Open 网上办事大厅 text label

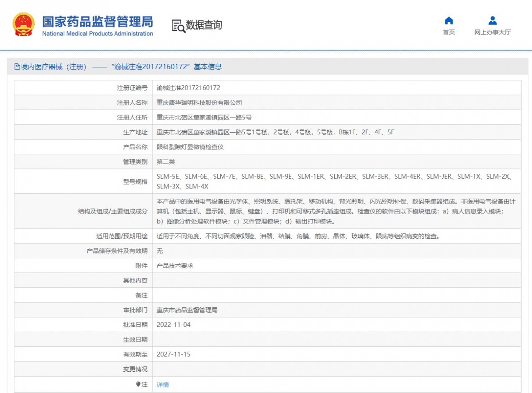tap(492, 32)
